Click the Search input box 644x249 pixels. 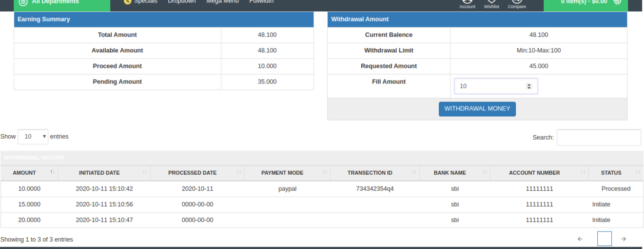pyautogui.click(x=599, y=138)
